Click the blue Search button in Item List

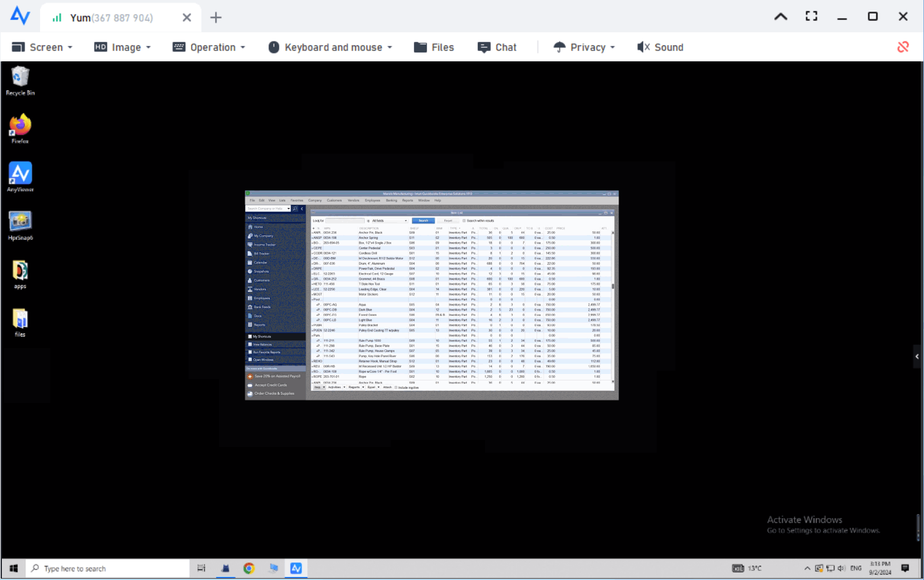click(423, 221)
